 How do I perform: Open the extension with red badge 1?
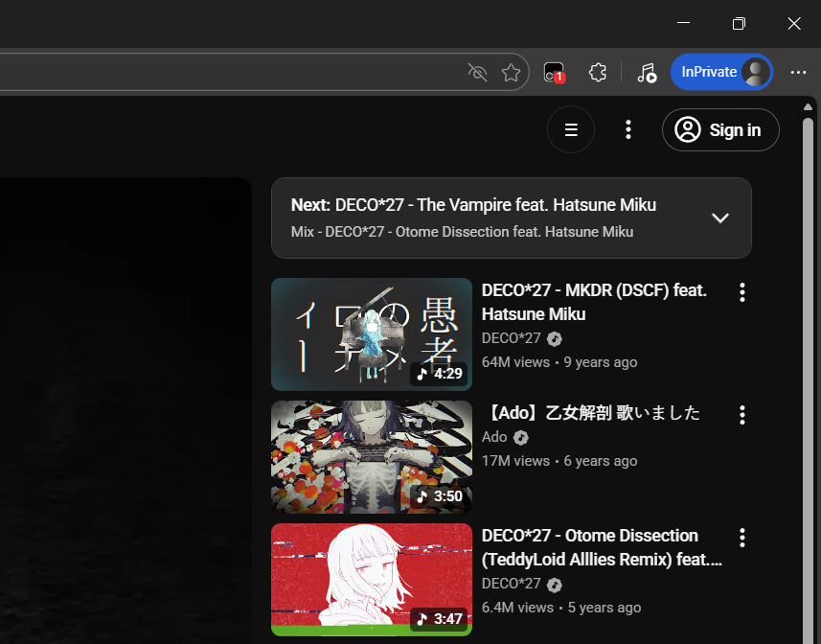point(554,72)
